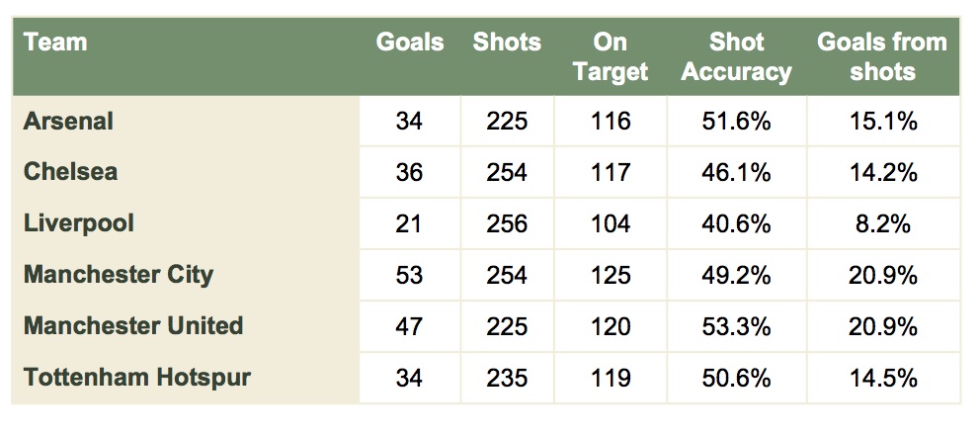Click the On Target column header

click(611, 56)
